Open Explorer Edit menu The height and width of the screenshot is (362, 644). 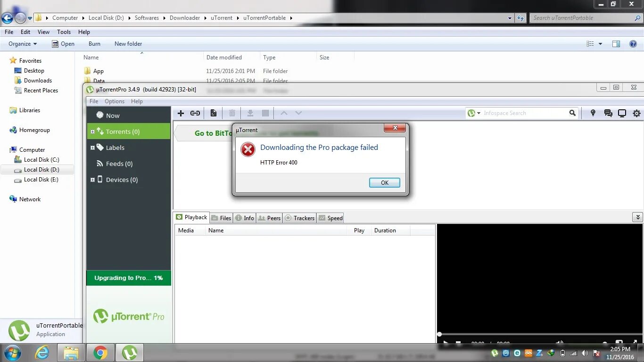tap(25, 32)
